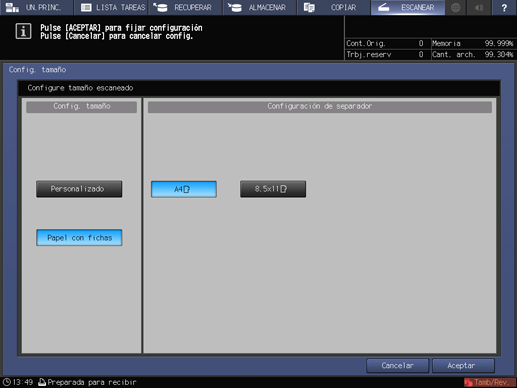This screenshot has height=388, width=517.
Task: Confirm settings with the Aceptar button
Action: tap(463, 366)
